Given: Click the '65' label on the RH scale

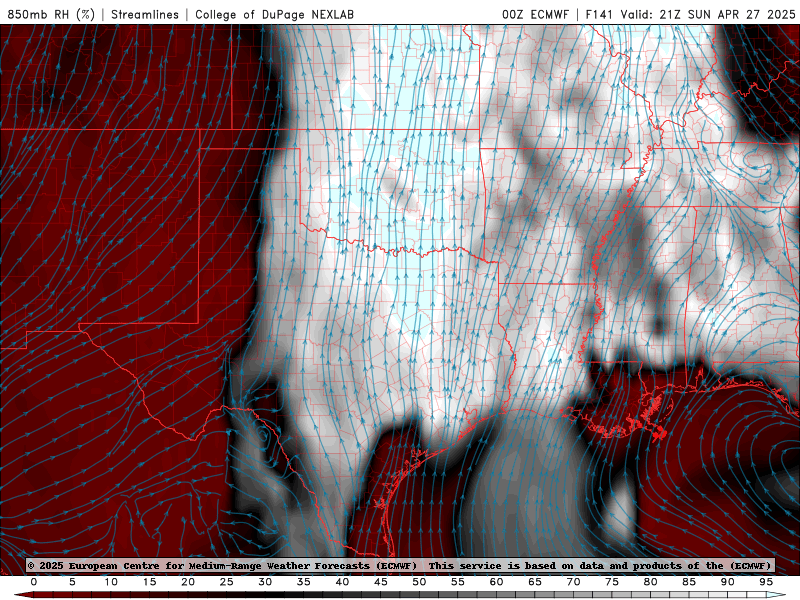Looking at the screenshot, I should pos(535,582).
